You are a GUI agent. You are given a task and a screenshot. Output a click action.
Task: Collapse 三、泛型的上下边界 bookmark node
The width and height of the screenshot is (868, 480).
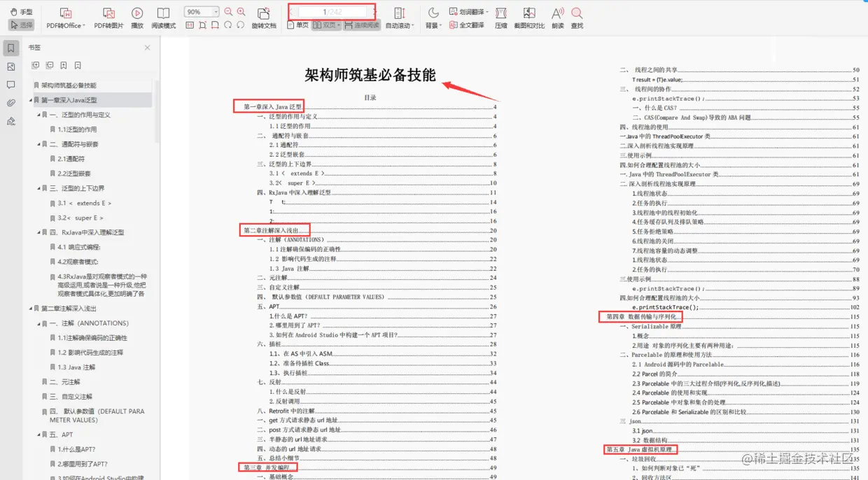coord(39,188)
